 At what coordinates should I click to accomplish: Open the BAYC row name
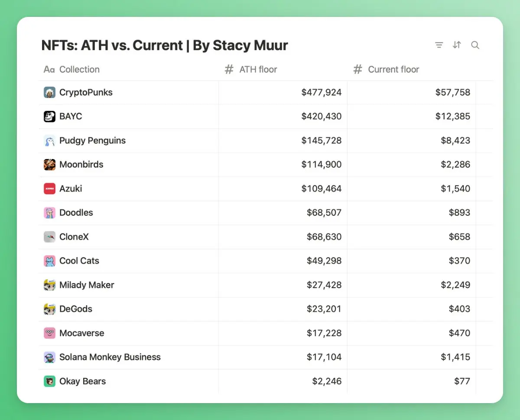[x=71, y=116]
